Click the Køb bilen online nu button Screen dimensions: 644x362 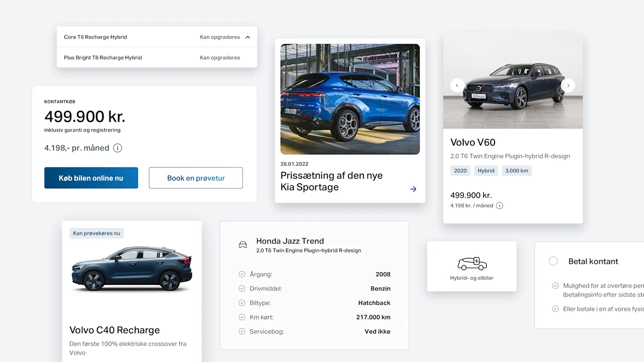[x=91, y=178]
